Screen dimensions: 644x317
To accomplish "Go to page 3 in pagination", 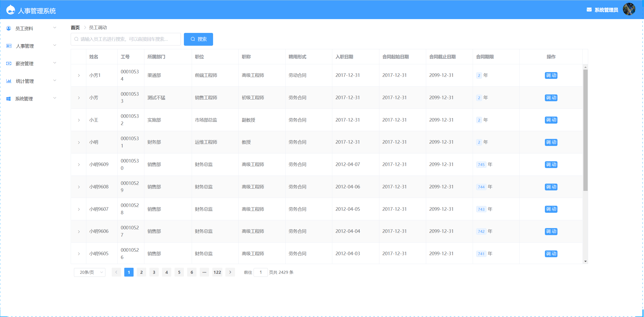I will pos(154,272).
